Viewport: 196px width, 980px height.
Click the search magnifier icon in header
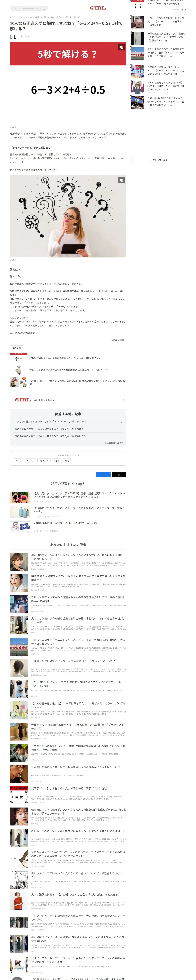click(x=45, y=8)
